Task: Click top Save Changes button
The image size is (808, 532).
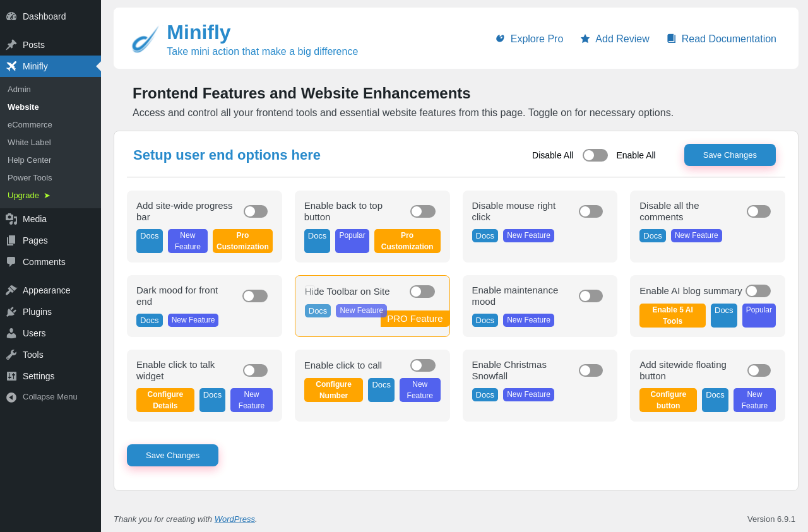Action: [730, 155]
